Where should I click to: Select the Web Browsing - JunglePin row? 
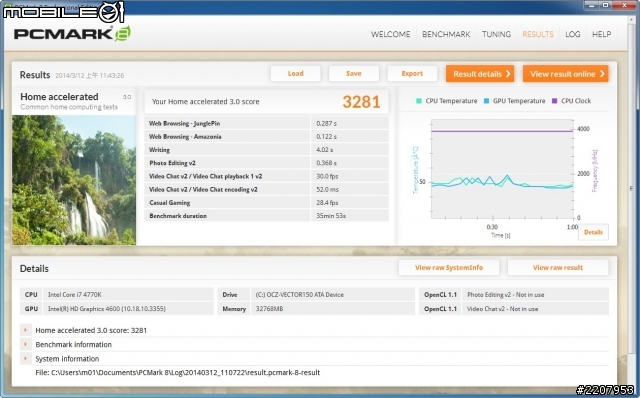266,123
